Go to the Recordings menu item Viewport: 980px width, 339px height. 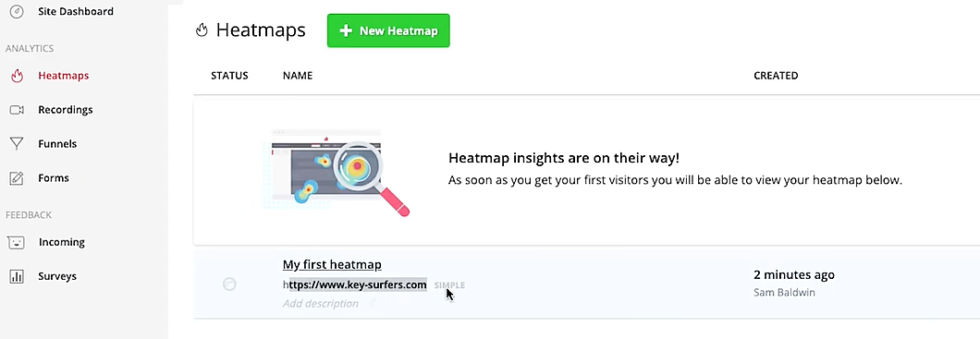click(x=65, y=110)
